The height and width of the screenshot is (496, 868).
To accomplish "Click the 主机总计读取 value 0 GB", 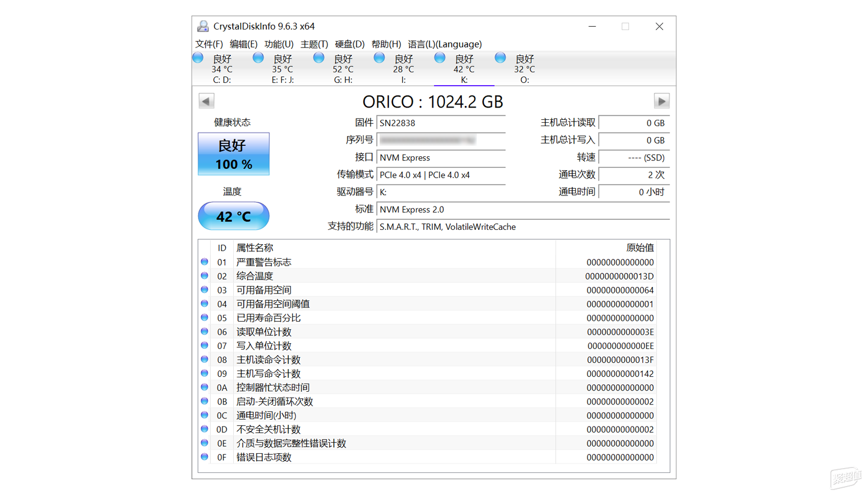I will coord(634,123).
